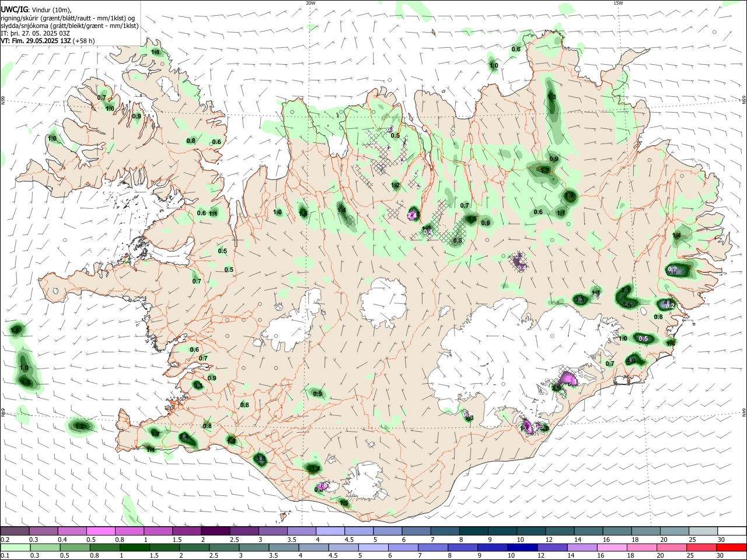Select the deep blue swatch starting at 10 in the lower scale
The width and height of the screenshot is (747, 560).
coord(521,547)
